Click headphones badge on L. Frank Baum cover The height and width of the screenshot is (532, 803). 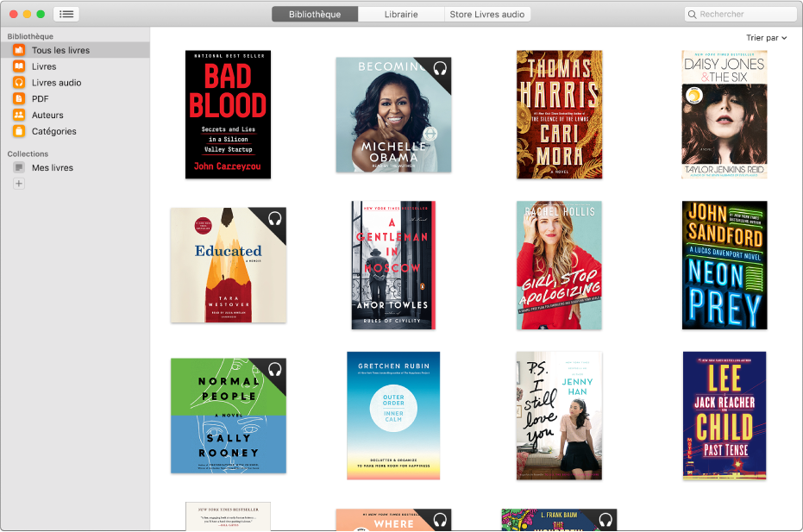(x=605, y=520)
